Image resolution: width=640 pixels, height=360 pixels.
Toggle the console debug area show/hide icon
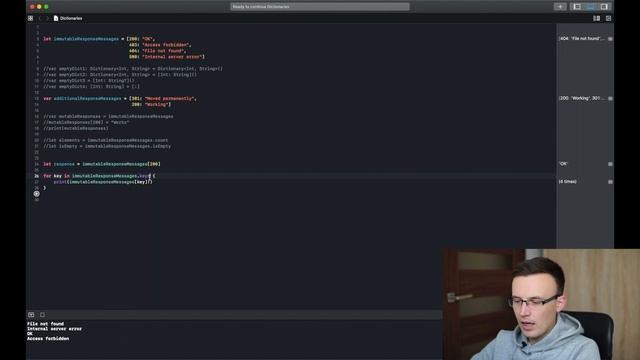(31, 315)
